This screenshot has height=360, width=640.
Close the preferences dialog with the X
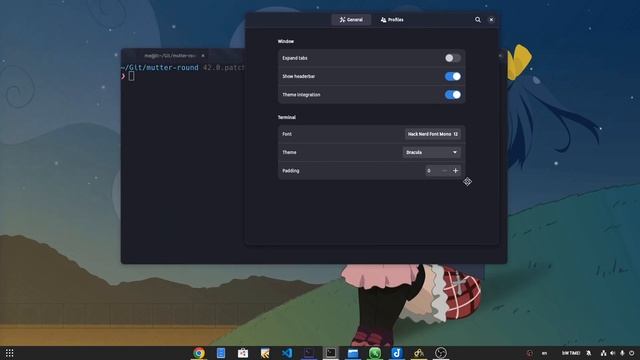491,20
